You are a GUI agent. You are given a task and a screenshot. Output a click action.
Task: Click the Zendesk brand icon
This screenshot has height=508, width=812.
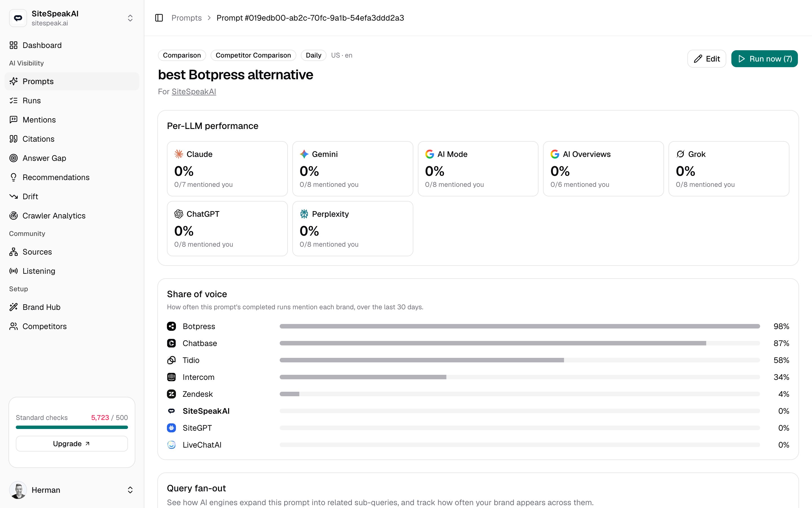(x=171, y=394)
